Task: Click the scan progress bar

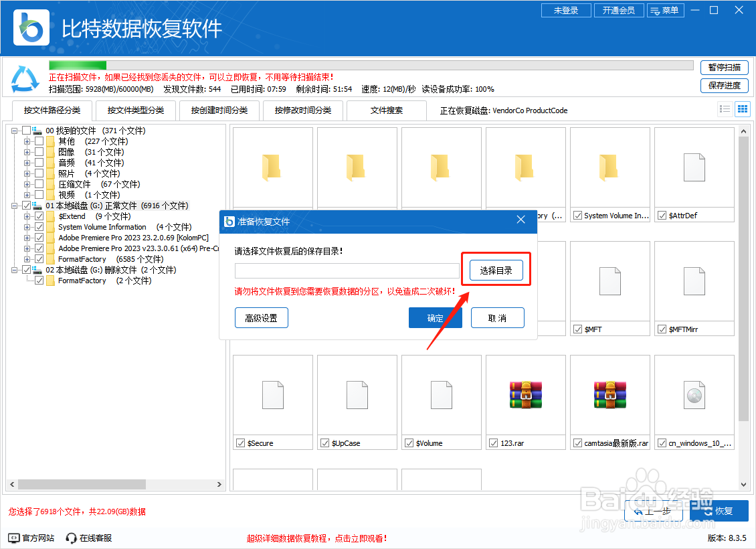Action: point(368,65)
